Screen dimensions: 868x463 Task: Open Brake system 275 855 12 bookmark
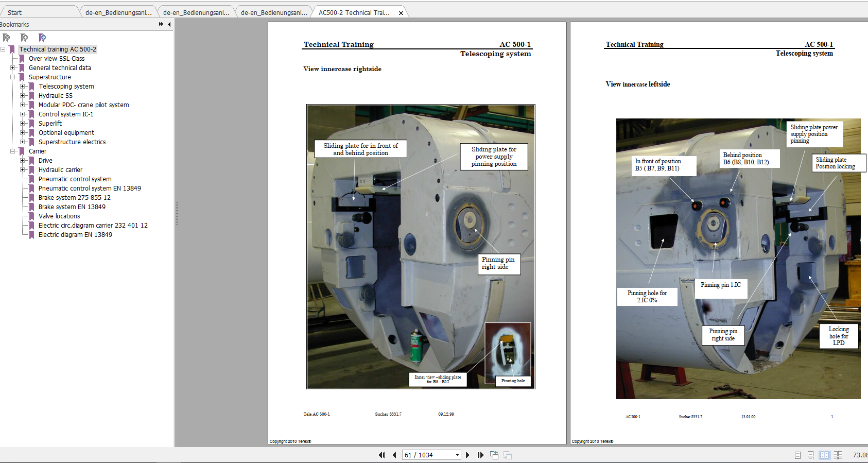75,198
